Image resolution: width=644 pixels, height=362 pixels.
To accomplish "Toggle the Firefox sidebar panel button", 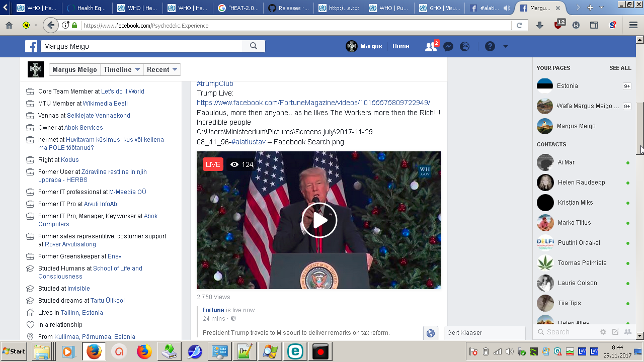I will click(x=594, y=25).
